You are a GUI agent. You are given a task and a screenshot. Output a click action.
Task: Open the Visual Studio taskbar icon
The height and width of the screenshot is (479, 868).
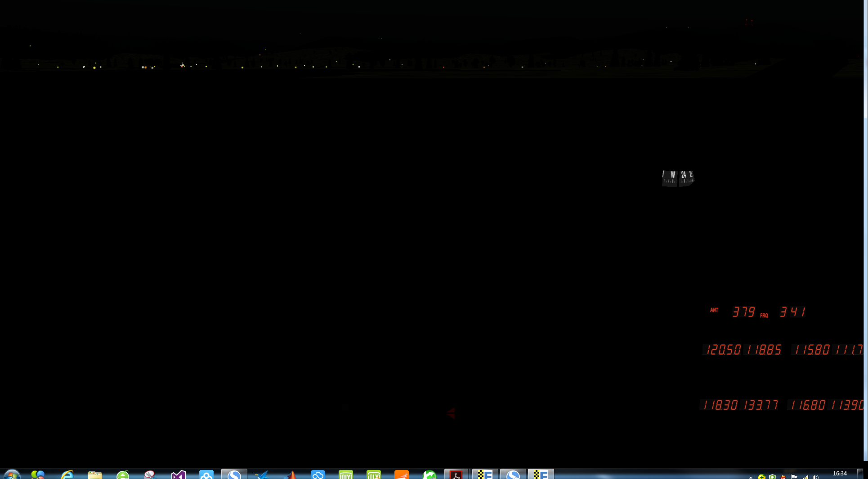coord(179,474)
